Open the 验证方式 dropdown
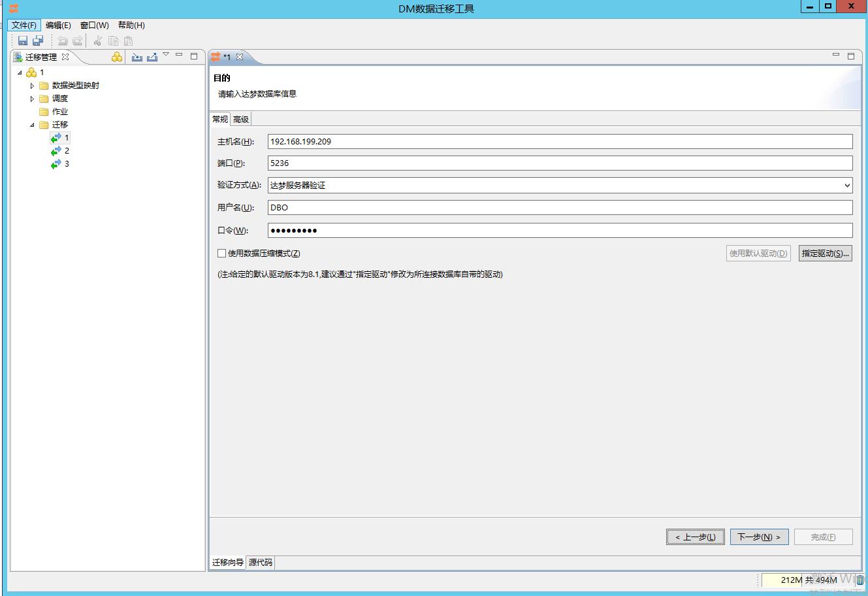868x596 pixels. [847, 186]
